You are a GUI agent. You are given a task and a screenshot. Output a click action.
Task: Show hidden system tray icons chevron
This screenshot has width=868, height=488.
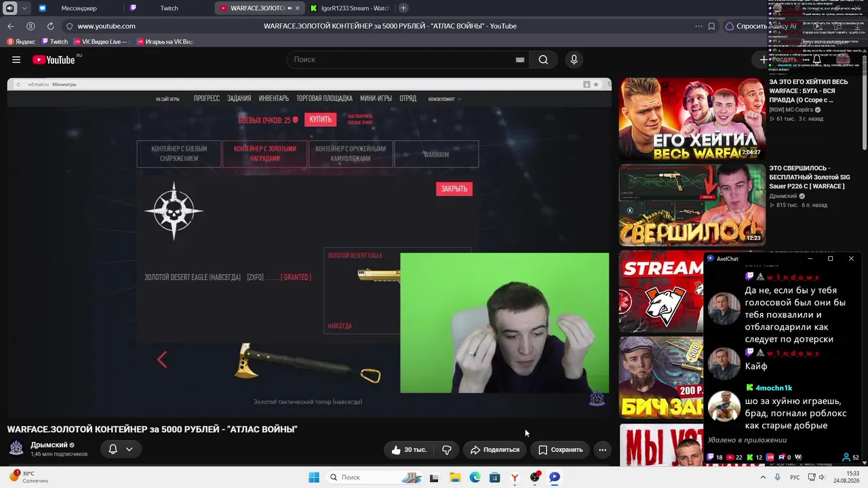[763, 477]
